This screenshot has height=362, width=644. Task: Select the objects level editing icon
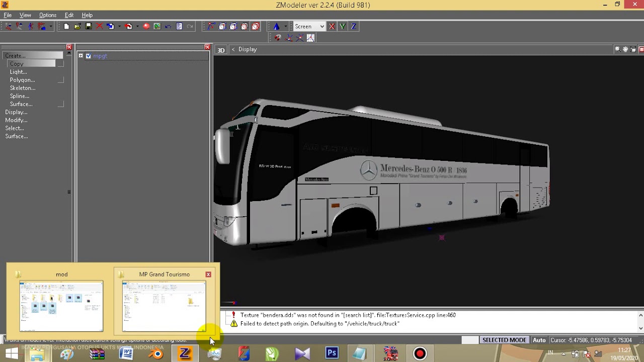coord(42,26)
